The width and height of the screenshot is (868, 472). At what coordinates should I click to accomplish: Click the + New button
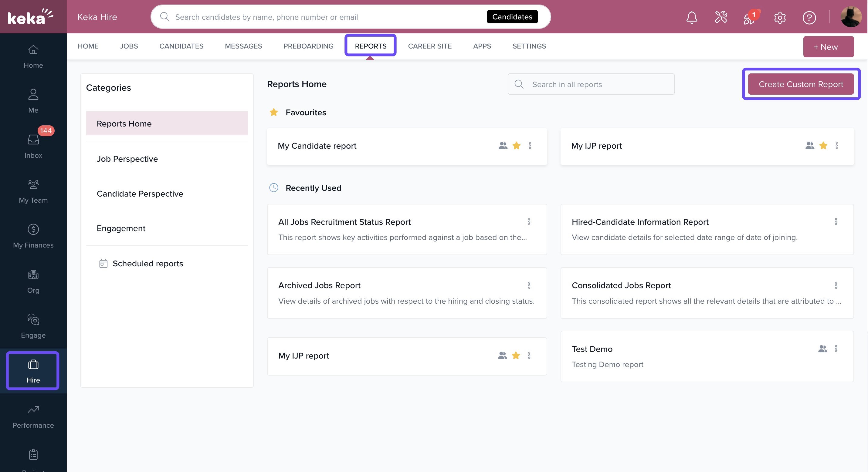click(x=828, y=47)
